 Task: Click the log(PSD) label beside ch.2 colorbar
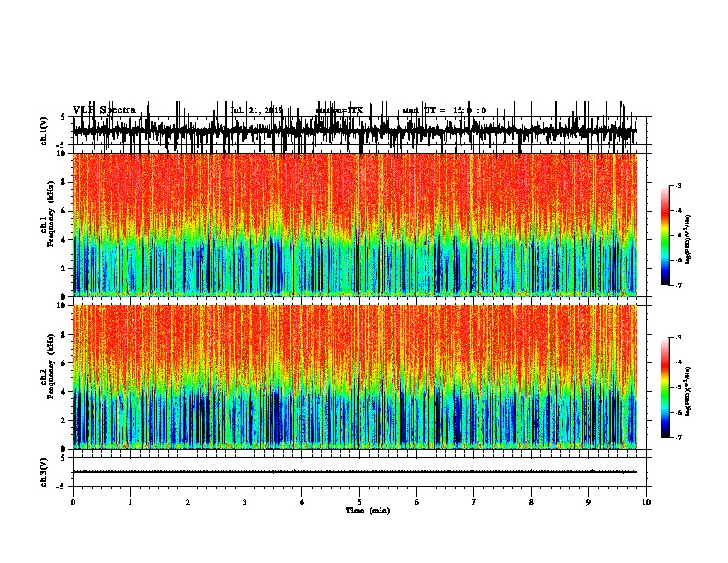[x=688, y=391]
